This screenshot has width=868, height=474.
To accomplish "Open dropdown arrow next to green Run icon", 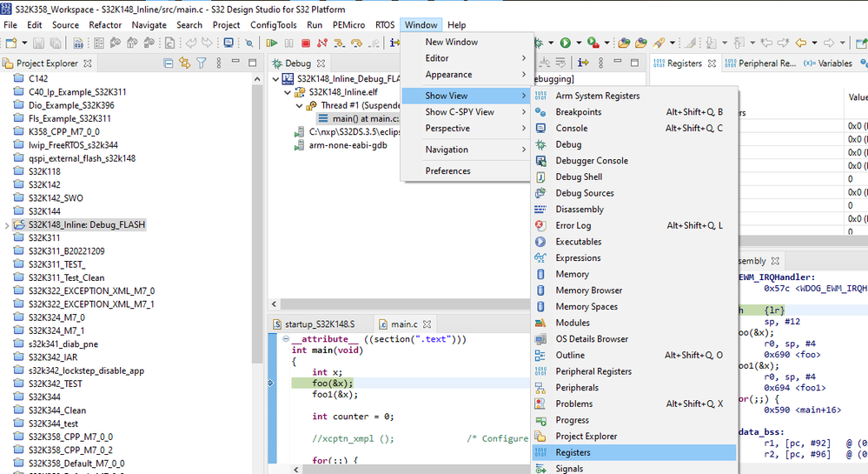I will 579,43.
